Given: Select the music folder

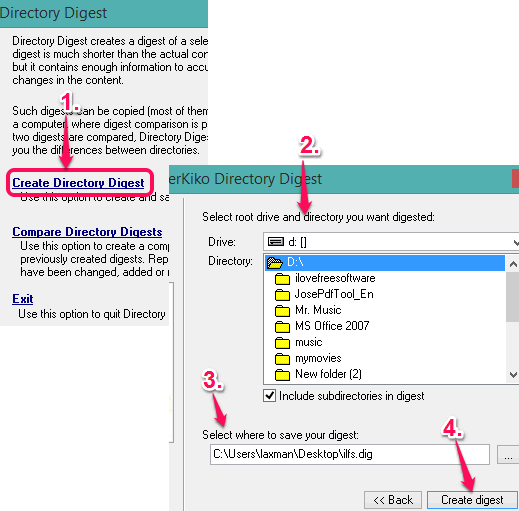Looking at the screenshot, I should tap(309, 342).
